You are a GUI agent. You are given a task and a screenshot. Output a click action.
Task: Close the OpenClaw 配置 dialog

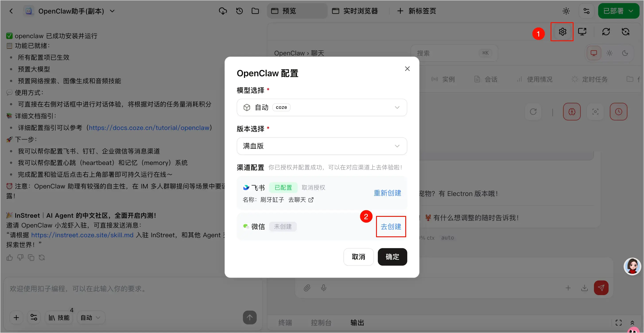[x=407, y=69]
